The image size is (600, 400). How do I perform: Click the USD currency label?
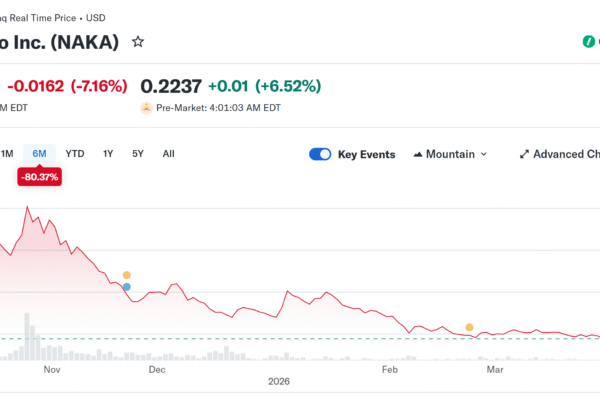(96, 18)
